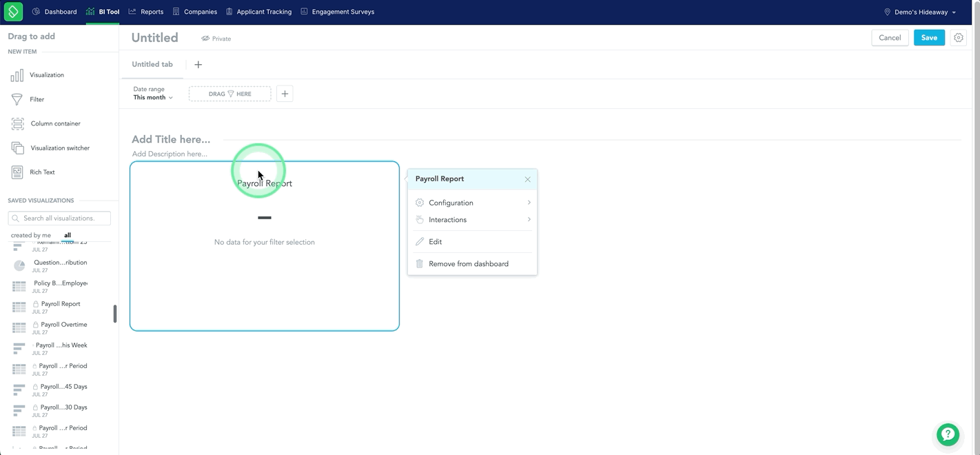
Task: Open the Date range This month dropdown
Action: tap(153, 94)
